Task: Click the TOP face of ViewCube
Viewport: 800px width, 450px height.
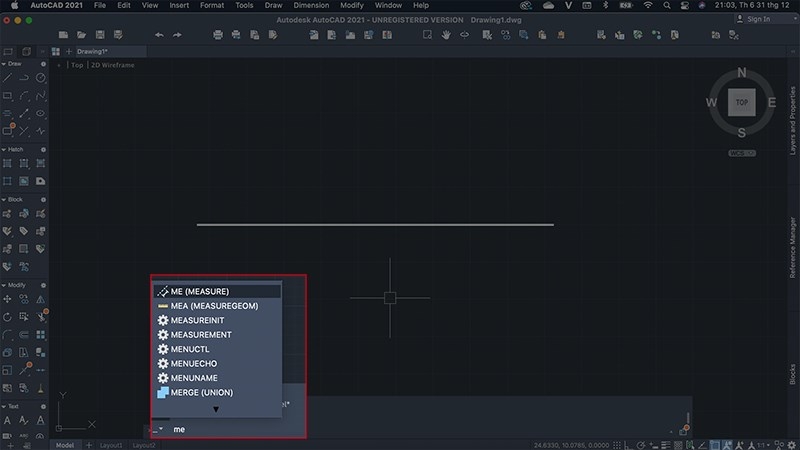Action: point(741,102)
